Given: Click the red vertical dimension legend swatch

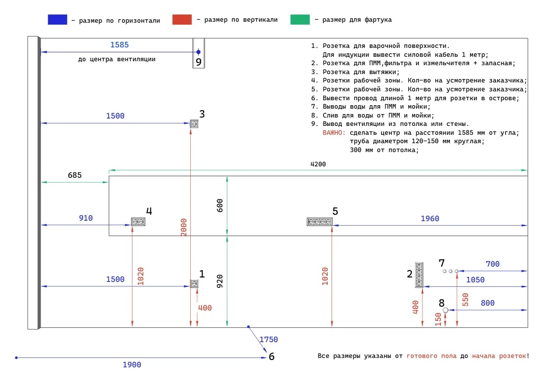Looking at the screenshot, I should (182, 19).
